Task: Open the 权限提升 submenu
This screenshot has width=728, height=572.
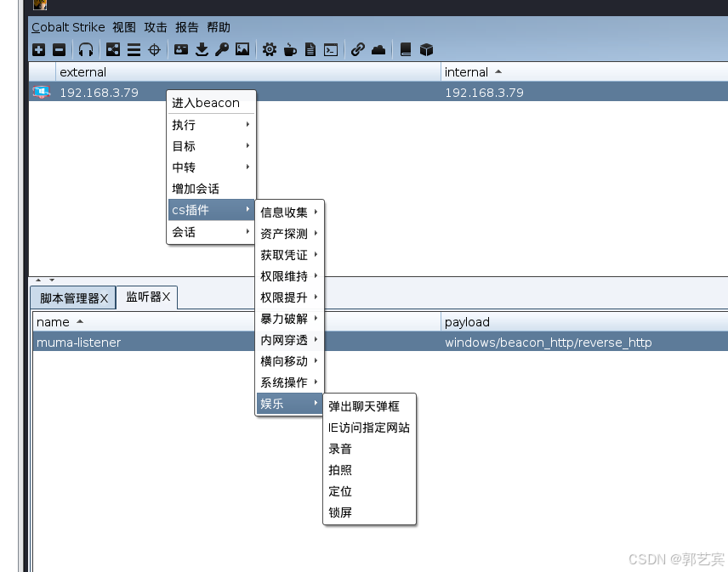Action: click(289, 297)
